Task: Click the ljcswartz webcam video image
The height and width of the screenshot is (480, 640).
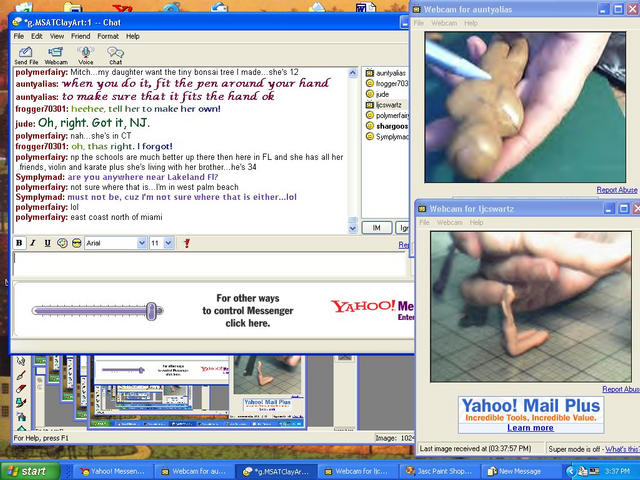Action: point(531,307)
